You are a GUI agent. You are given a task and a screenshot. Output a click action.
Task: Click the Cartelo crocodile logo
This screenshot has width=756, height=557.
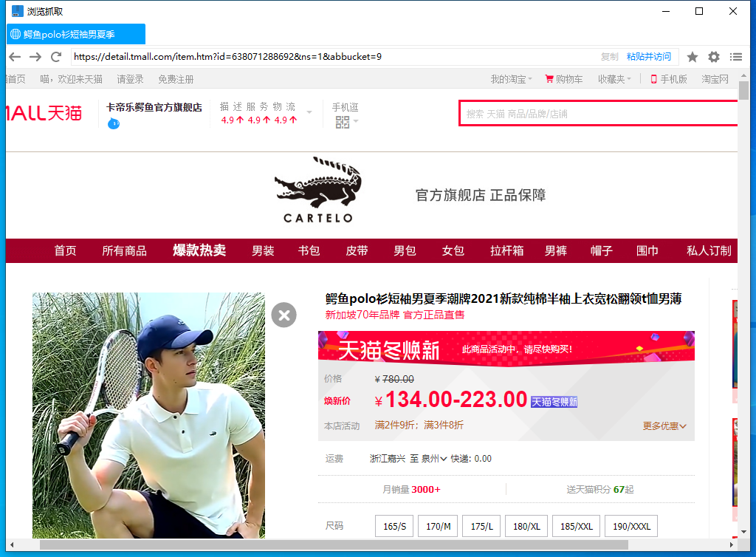pos(318,190)
